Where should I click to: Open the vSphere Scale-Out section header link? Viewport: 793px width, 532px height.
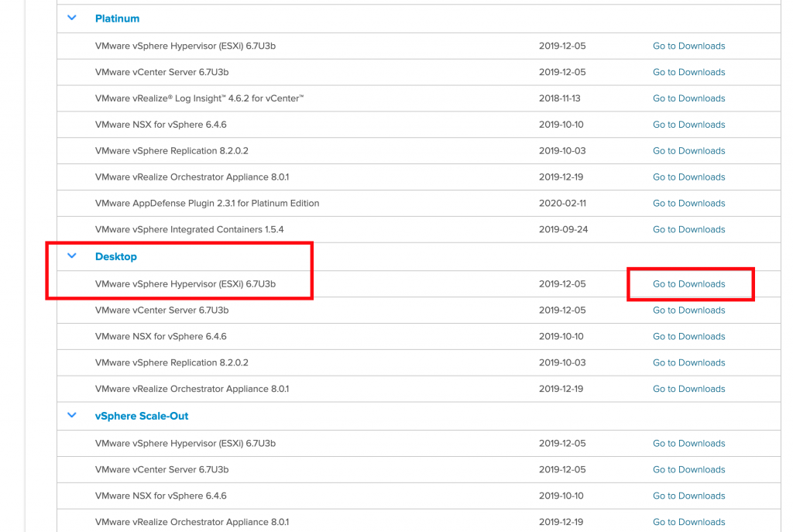pos(142,416)
